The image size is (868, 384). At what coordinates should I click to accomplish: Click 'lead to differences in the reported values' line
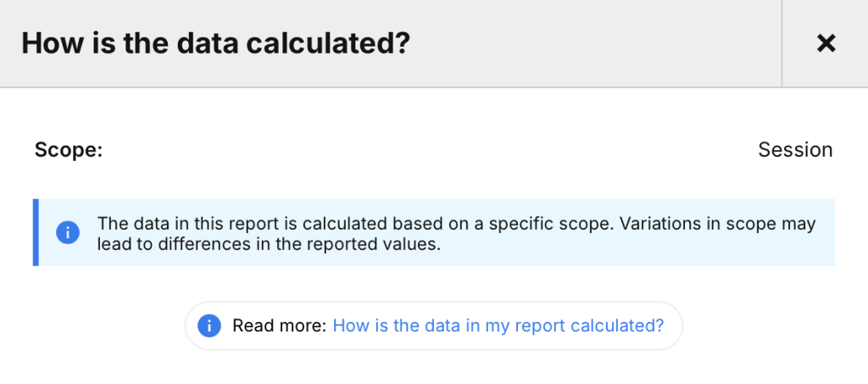click(x=269, y=244)
